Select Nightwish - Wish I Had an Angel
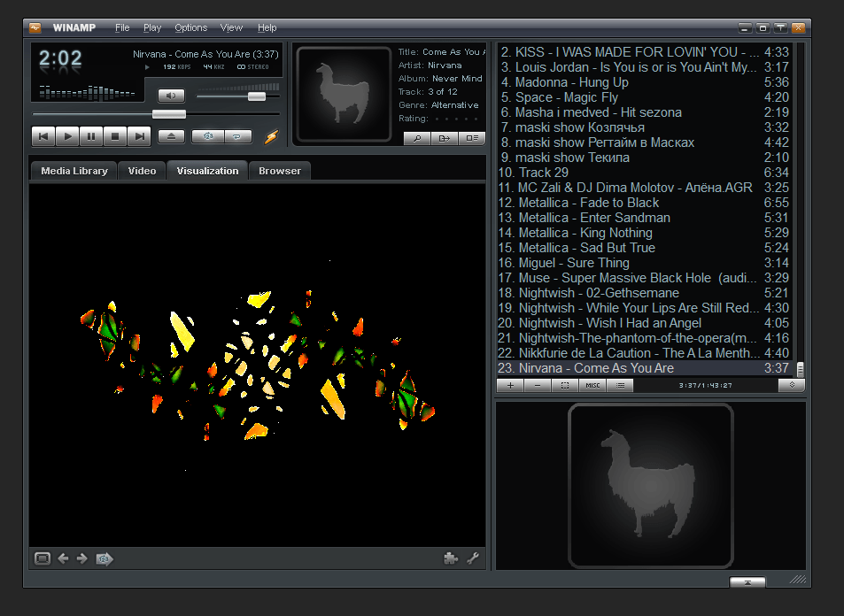The height and width of the screenshot is (616, 844). [645, 323]
